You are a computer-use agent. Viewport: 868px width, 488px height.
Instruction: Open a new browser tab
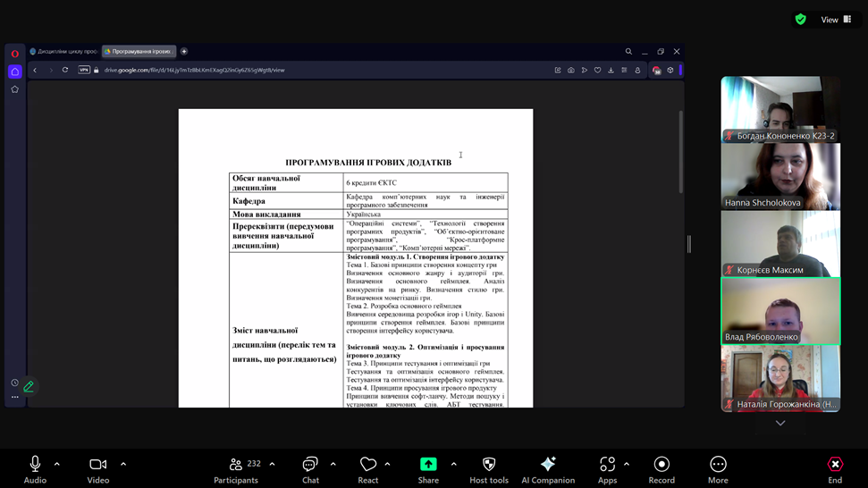point(184,52)
